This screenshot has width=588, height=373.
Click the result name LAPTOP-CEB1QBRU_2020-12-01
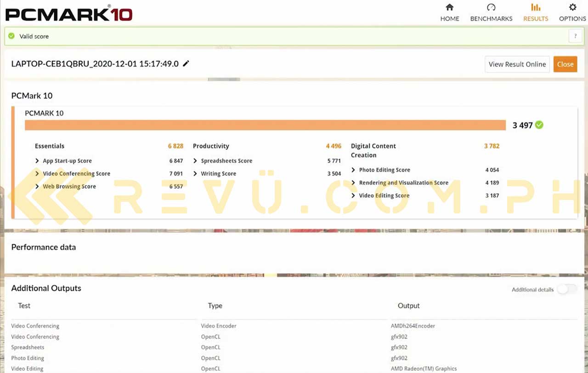pyautogui.click(x=95, y=64)
